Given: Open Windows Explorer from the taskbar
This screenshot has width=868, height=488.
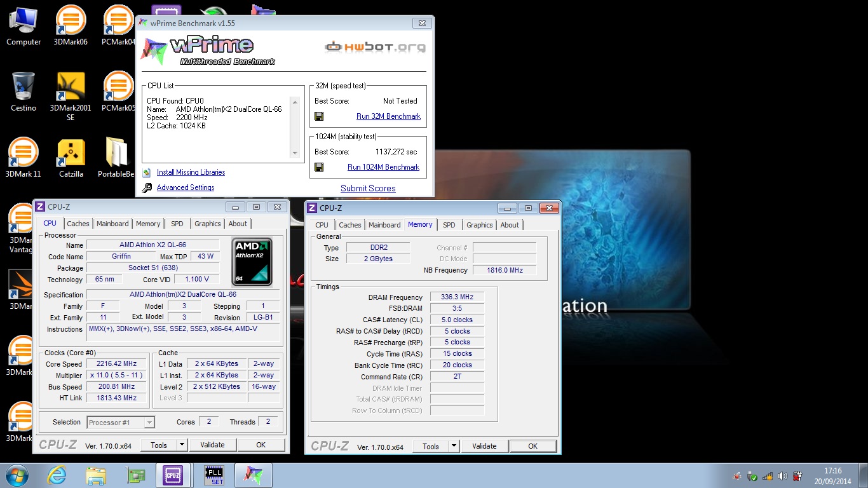Looking at the screenshot, I should click(96, 475).
